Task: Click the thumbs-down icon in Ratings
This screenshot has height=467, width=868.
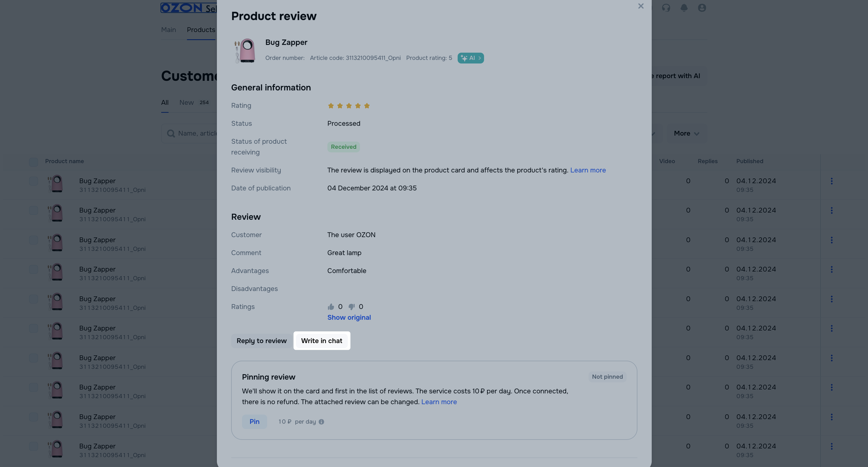Action: click(351, 307)
